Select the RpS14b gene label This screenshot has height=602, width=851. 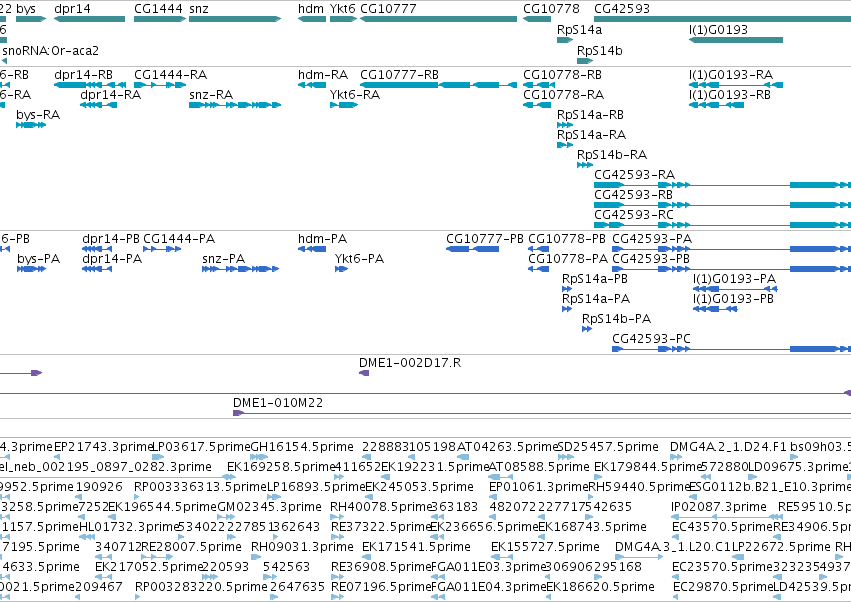pos(600,50)
